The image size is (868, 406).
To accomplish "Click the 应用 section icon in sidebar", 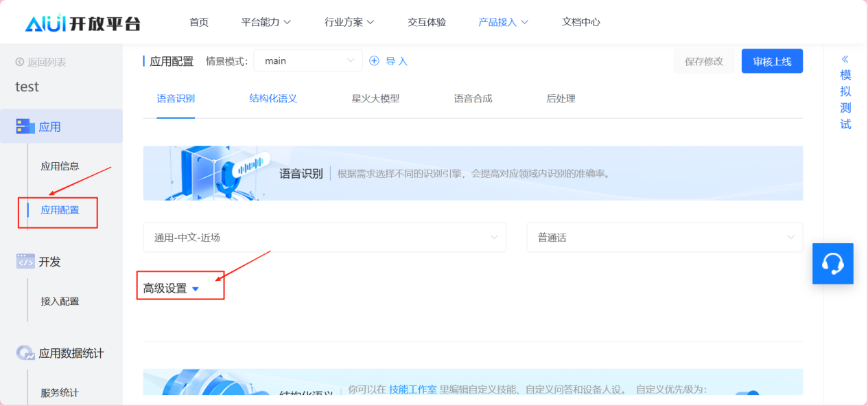I will point(25,126).
